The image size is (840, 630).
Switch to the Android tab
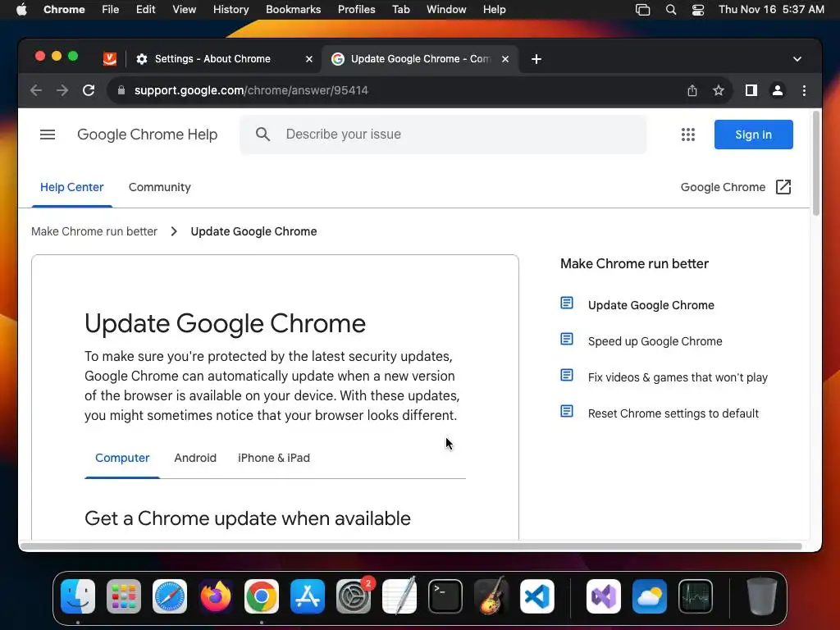tap(195, 458)
